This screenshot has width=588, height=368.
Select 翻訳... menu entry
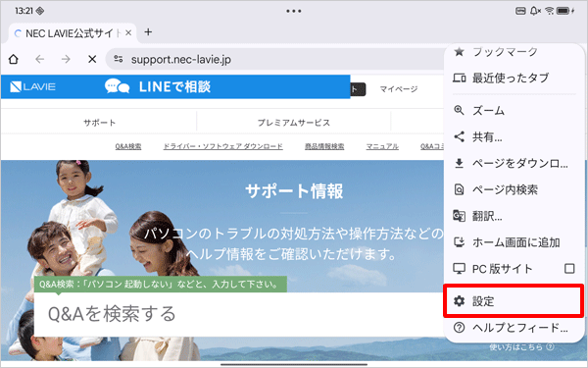pos(514,216)
